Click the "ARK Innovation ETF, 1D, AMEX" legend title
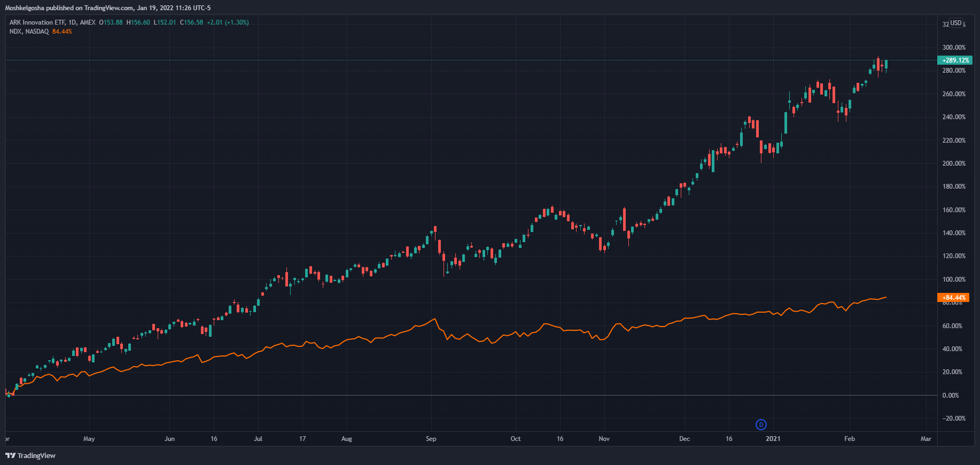Viewport: 980px width, 465px height. [x=52, y=22]
